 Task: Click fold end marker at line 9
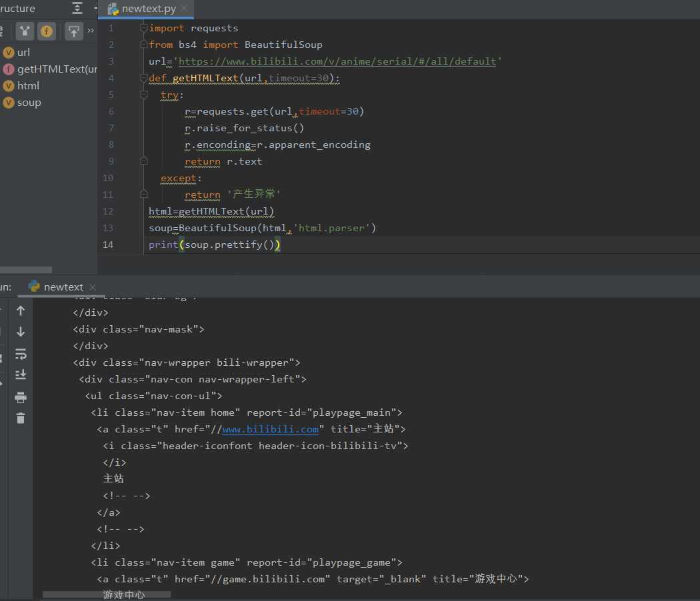(x=144, y=161)
